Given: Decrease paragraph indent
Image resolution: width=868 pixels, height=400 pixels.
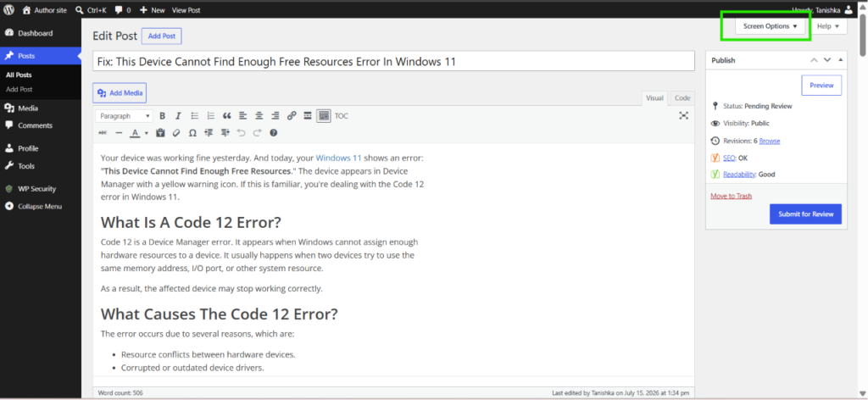Looking at the screenshot, I should tap(209, 133).
